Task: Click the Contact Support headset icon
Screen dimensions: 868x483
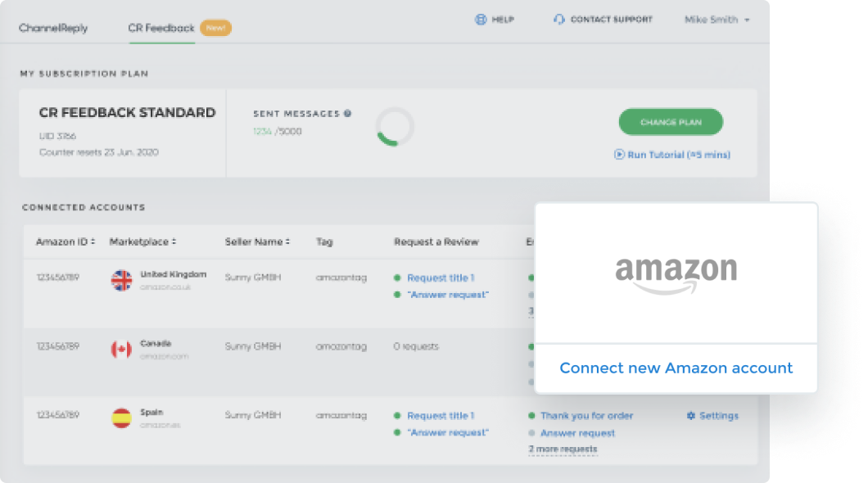Action: [x=558, y=20]
